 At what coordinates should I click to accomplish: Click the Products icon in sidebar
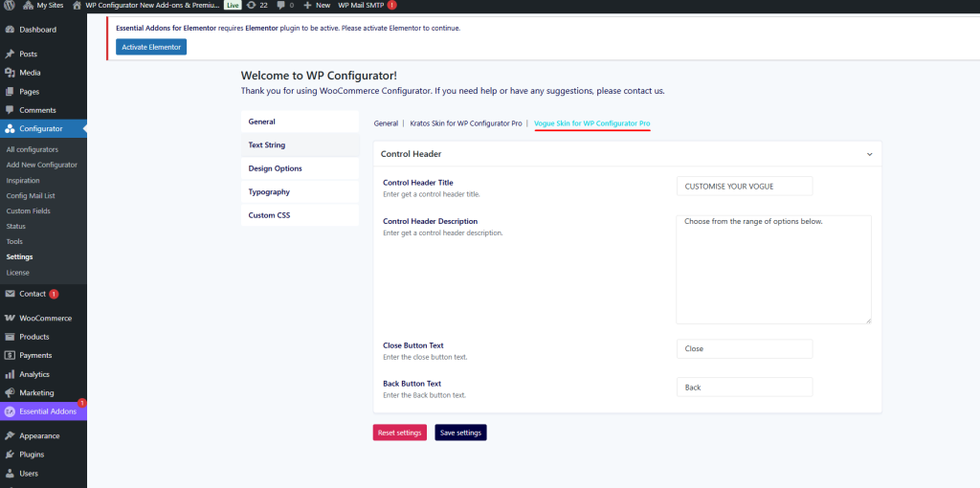click(x=10, y=337)
